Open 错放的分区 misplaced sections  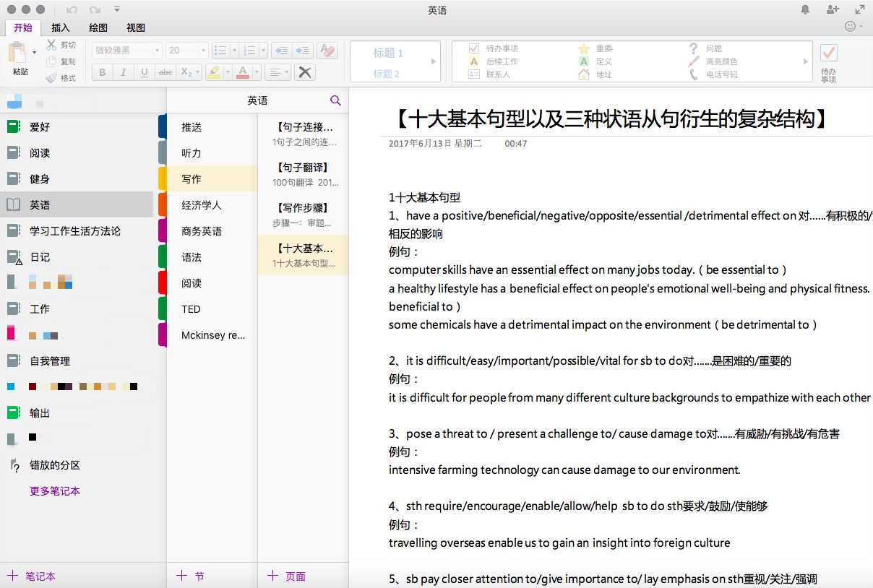(77, 465)
